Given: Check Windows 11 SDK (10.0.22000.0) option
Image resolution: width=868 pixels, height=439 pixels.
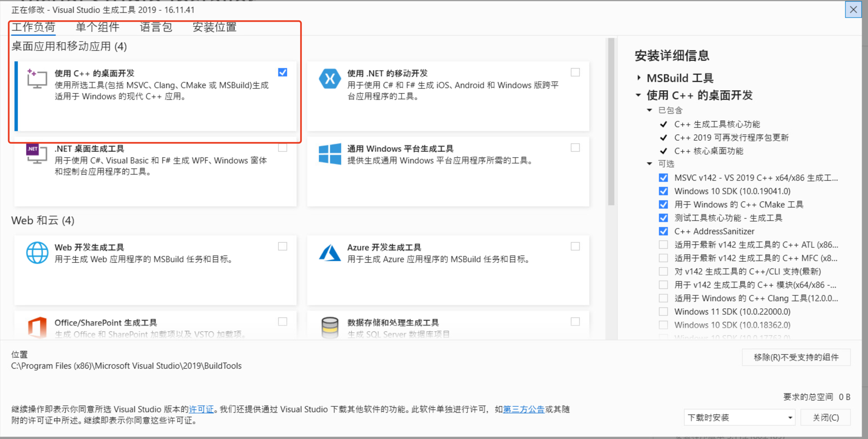Looking at the screenshot, I should click(x=663, y=312).
